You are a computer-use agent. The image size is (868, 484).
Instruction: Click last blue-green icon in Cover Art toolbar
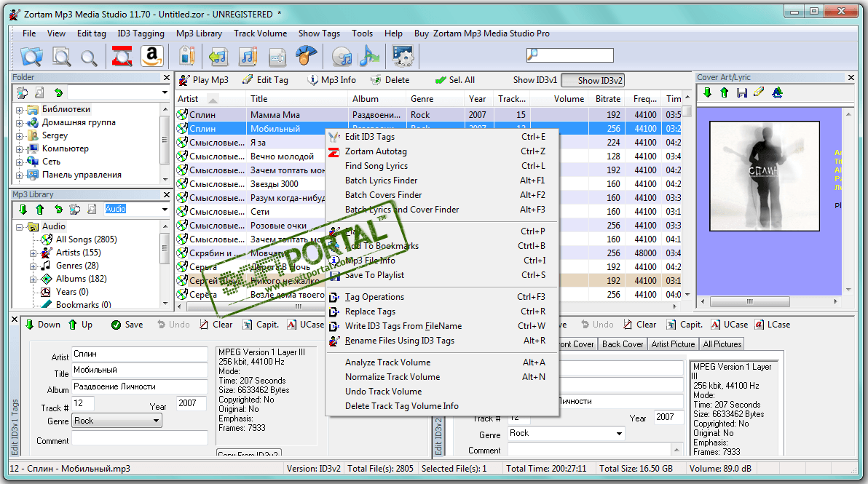pos(777,92)
